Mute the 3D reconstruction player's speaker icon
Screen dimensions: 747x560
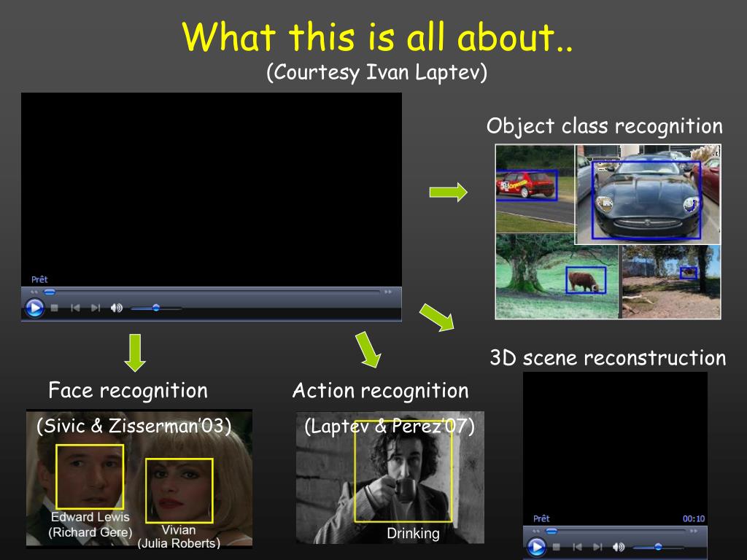pyautogui.click(x=619, y=547)
